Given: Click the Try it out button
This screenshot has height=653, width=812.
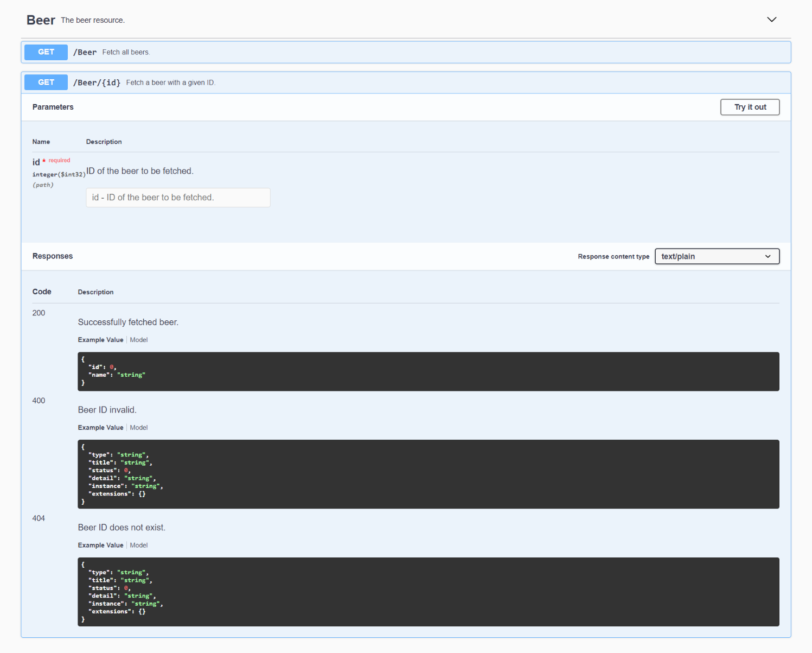Looking at the screenshot, I should 750,107.
